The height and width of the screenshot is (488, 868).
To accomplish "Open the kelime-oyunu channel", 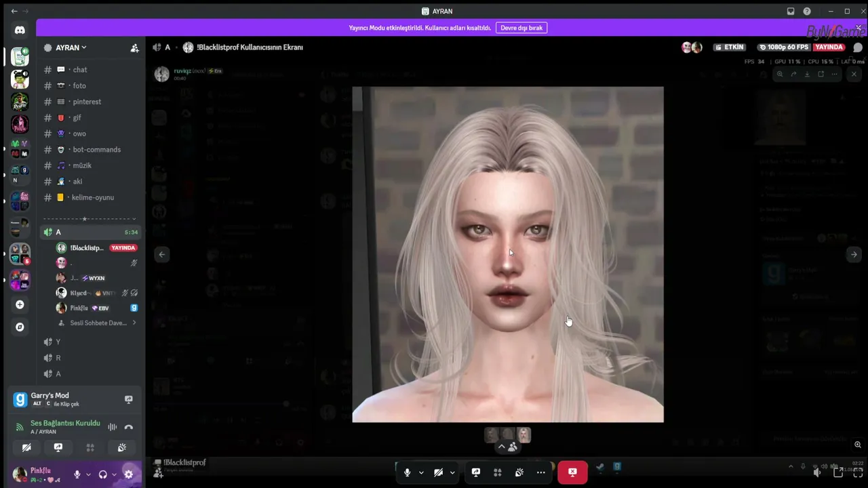I will pyautogui.click(x=90, y=197).
